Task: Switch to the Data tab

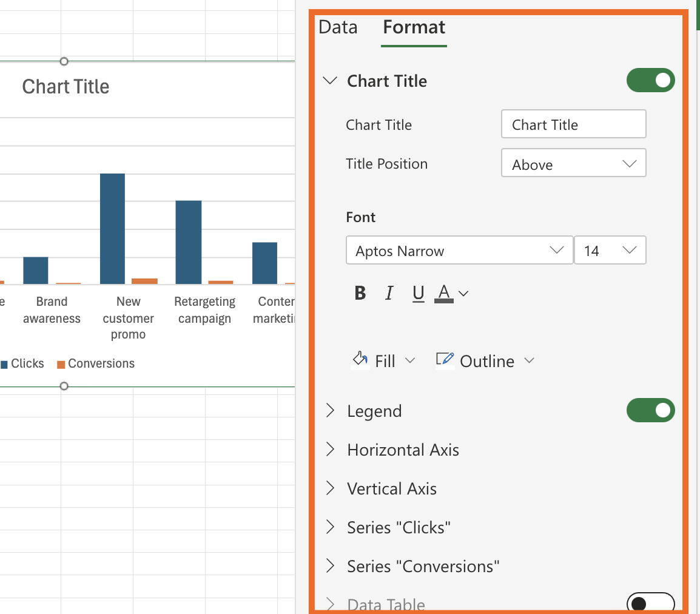Action: coord(338,27)
